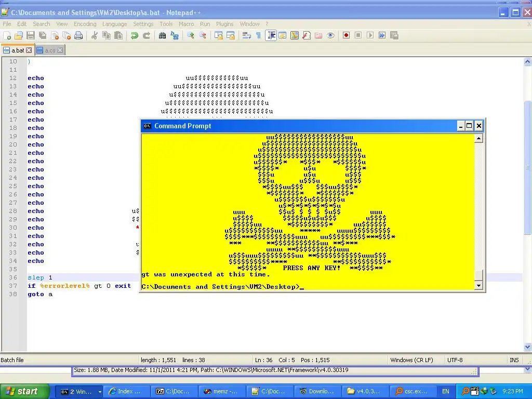The width and height of the screenshot is (532, 399).
Task: Click the Zoom In magnifier icon
Action: point(190,35)
